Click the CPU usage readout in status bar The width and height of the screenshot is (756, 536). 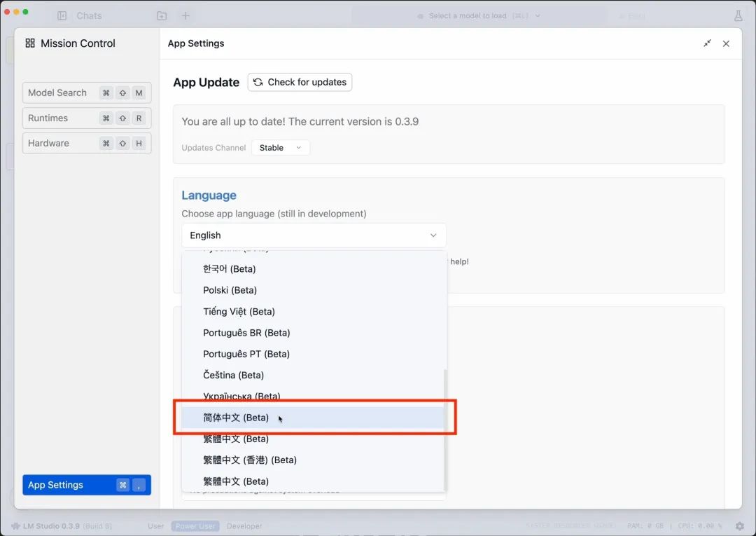click(700, 526)
